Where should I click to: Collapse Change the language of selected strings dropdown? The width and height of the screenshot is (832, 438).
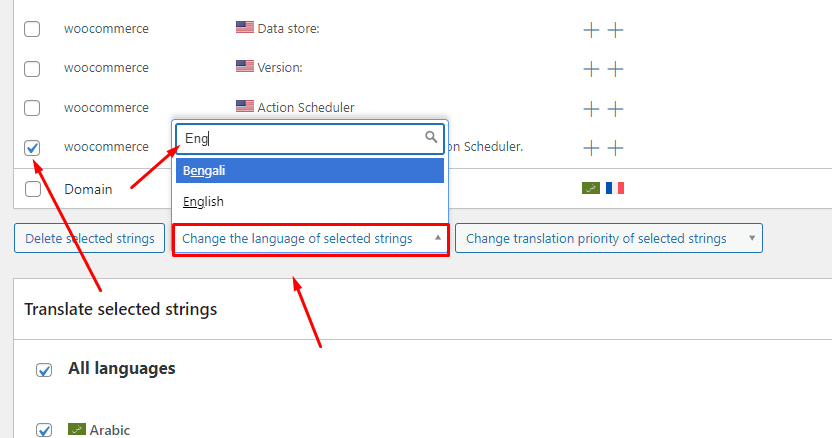(311, 239)
